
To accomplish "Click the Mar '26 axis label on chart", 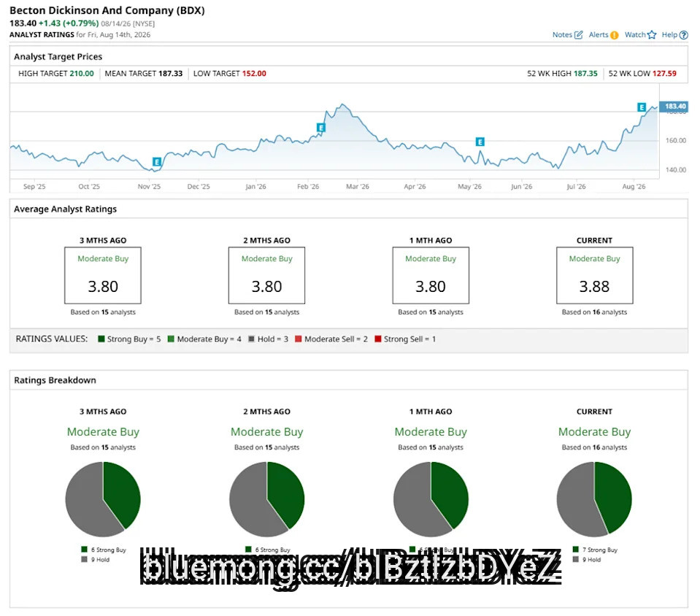I will [x=358, y=187].
